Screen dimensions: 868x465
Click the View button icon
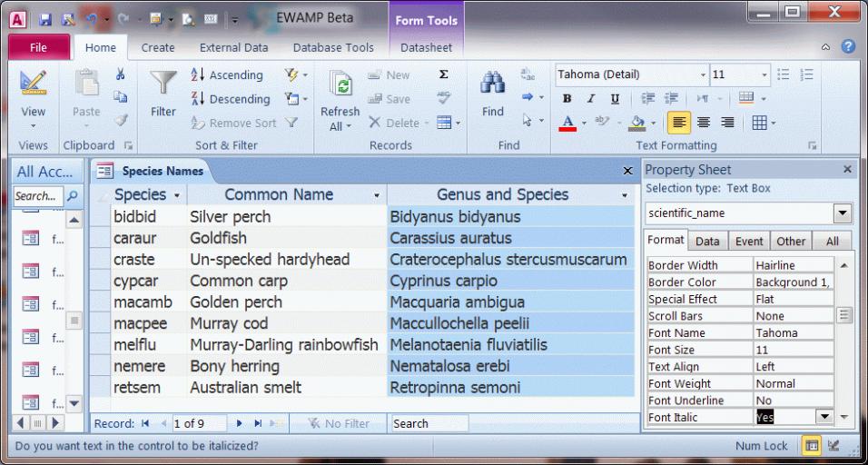(x=33, y=83)
